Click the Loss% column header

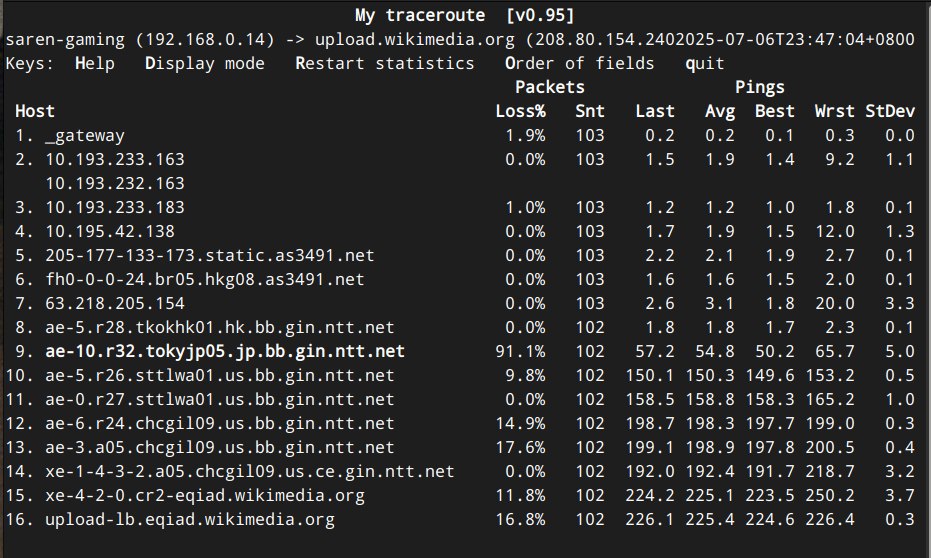pyautogui.click(x=520, y=111)
